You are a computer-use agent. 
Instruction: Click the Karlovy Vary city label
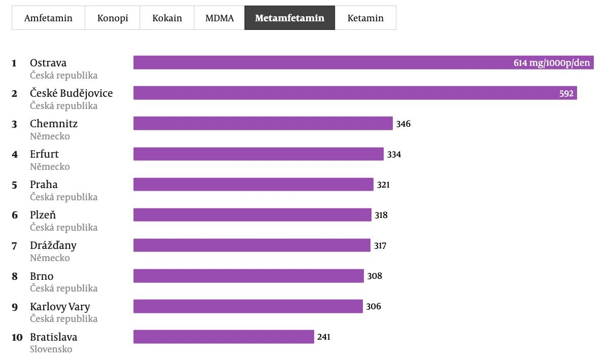[60, 307]
